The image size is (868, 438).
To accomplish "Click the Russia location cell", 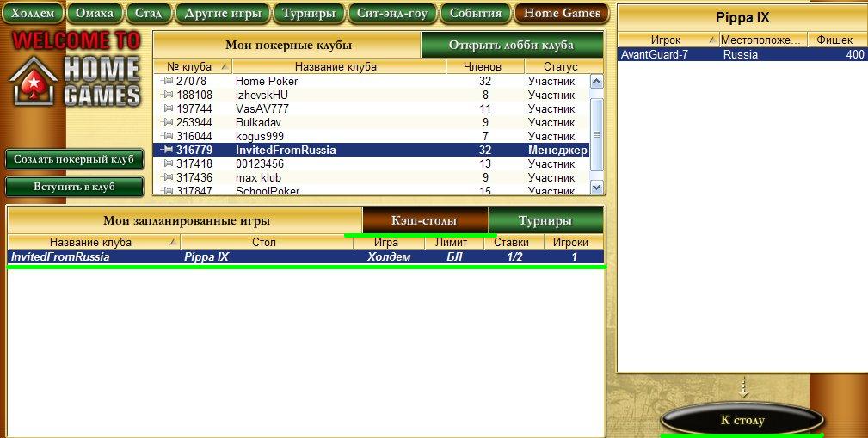I will pyautogui.click(x=740, y=54).
